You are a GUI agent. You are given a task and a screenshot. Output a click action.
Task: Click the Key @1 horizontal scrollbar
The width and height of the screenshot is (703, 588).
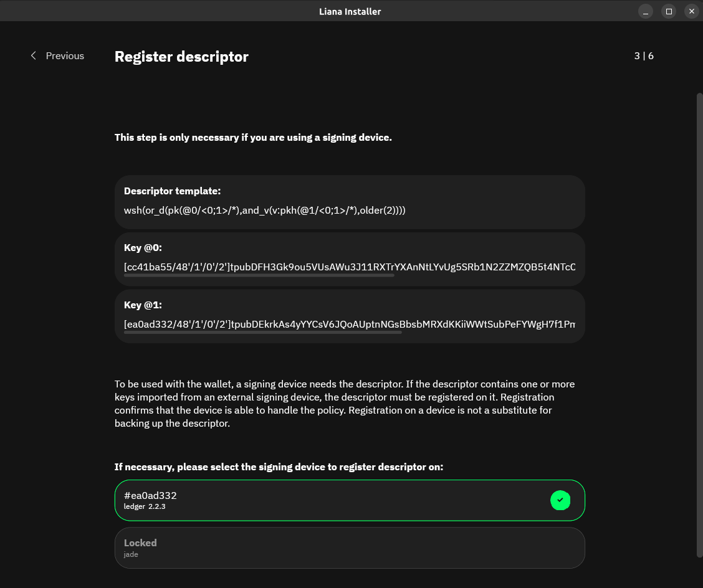pyautogui.click(x=263, y=333)
